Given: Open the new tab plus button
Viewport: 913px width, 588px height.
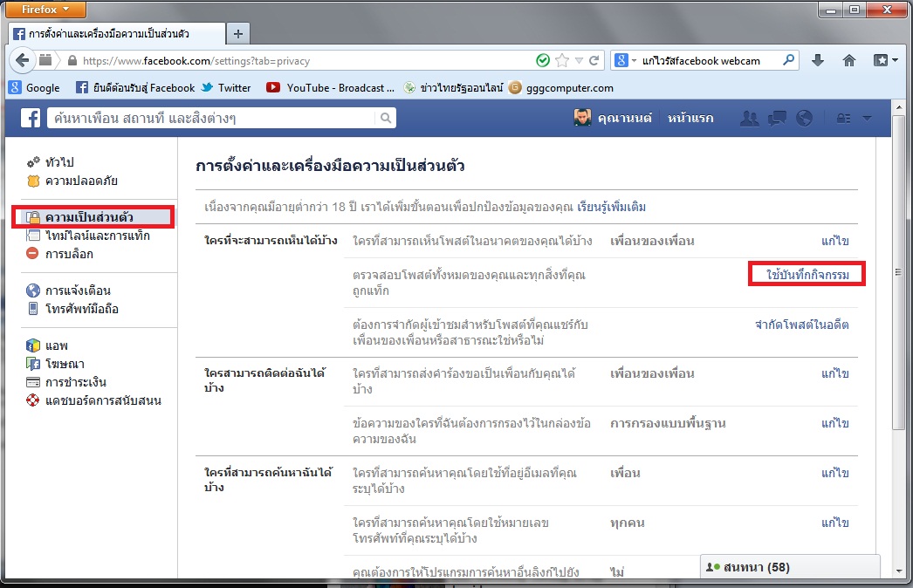Looking at the screenshot, I should pyautogui.click(x=237, y=34).
